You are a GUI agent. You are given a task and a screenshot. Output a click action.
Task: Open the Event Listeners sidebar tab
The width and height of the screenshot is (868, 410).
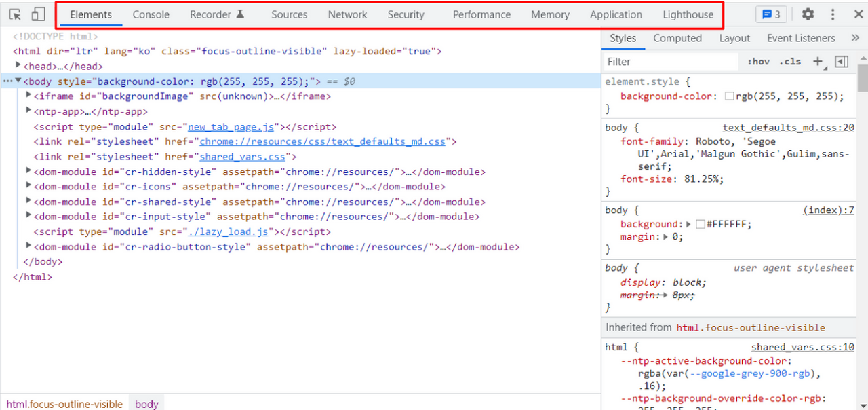(801, 38)
